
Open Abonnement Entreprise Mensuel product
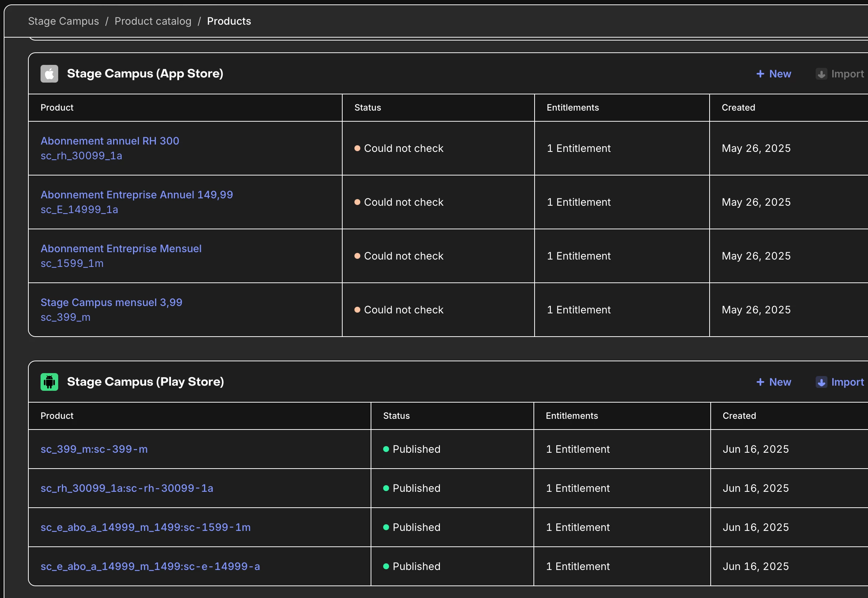coord(121,249)
